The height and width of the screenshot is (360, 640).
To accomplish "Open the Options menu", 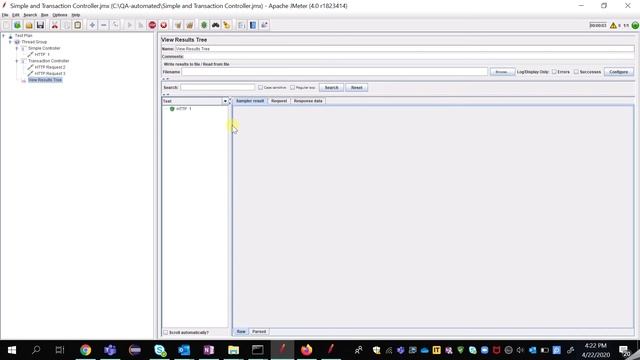I will click(x=60, y=15).
